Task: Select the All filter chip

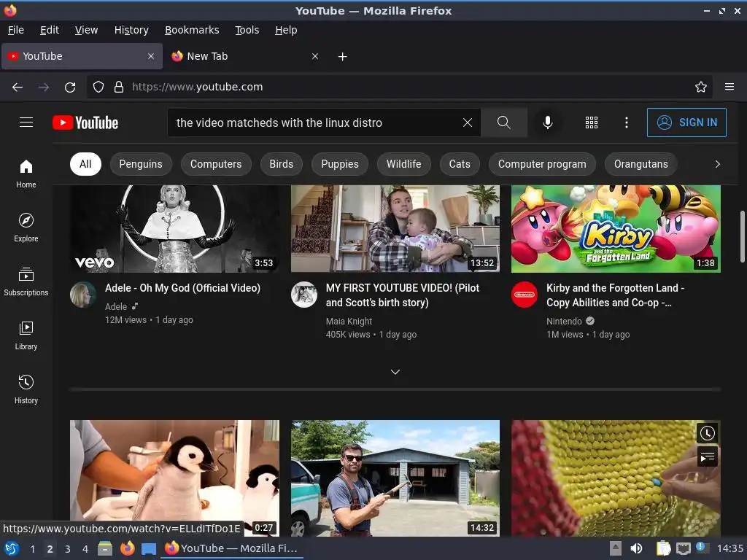Action: (x=85, y=164)
